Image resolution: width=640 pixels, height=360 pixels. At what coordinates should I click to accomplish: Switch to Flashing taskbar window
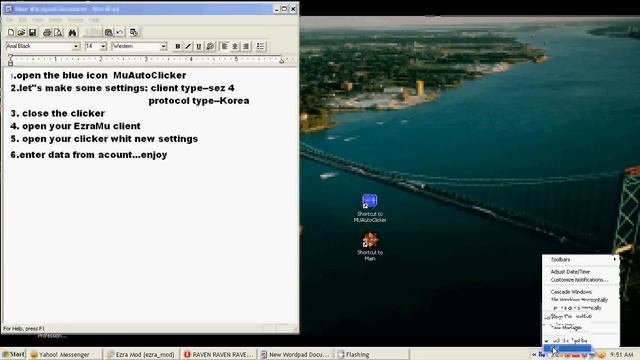pyautogui.click(x=372, y=355)
